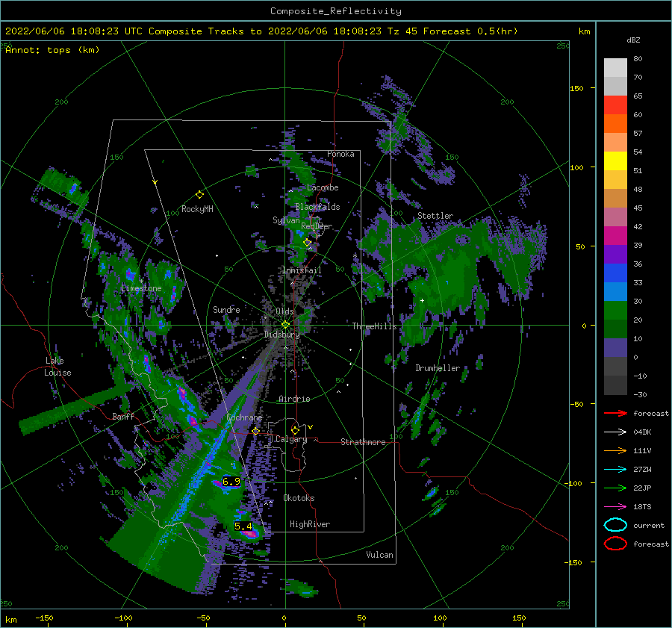
Task: Click the Cochrane town label
Action: point(244,417)
